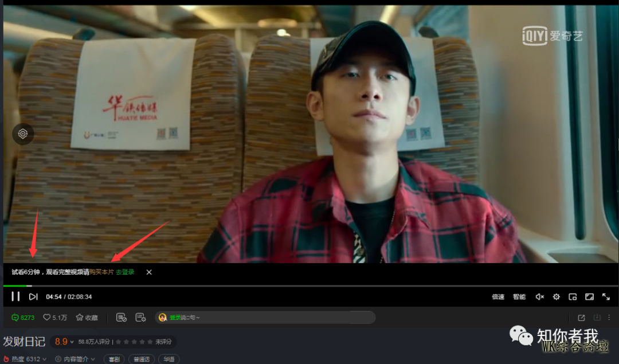Viewport: 619px width, 364px height.
Task: Like the video with heart icon
Action: (55, 318)
